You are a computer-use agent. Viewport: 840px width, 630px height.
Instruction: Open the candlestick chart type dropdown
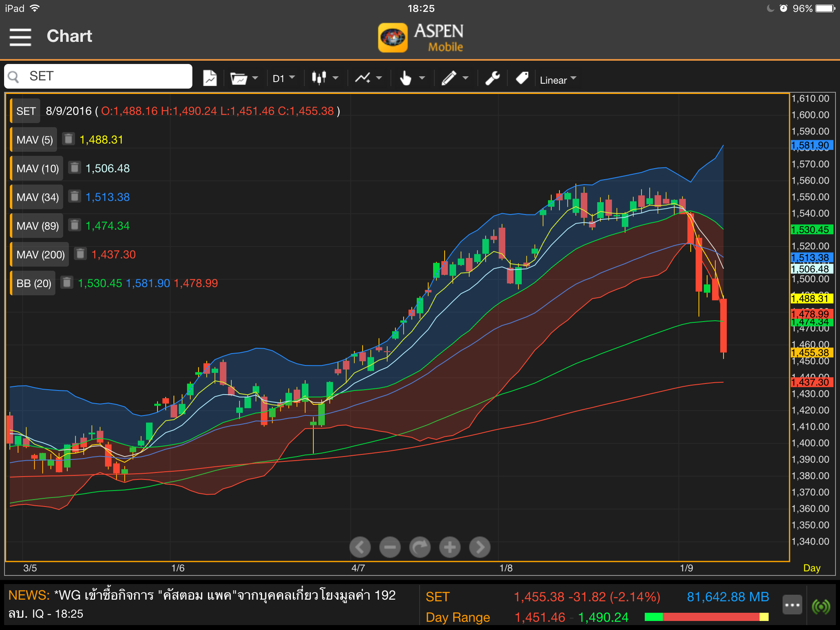coord(325,78)
